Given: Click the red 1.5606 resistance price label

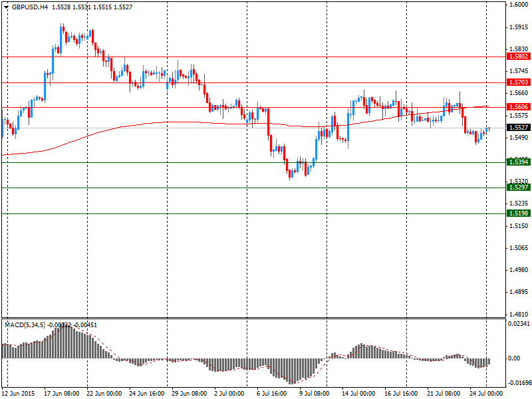Looking at the screenshot, I should pyautogui.click(x=518, y=107).
